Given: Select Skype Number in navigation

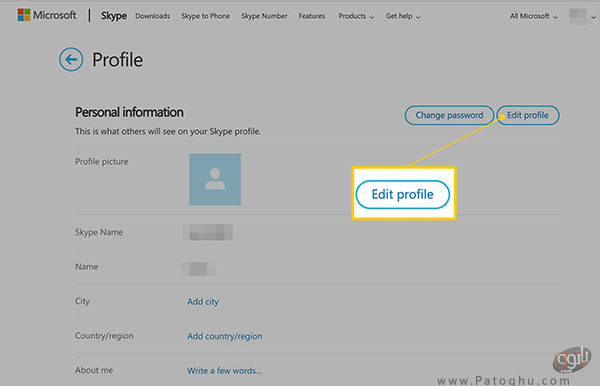Looking at the screenshot, I should (264, 16).
